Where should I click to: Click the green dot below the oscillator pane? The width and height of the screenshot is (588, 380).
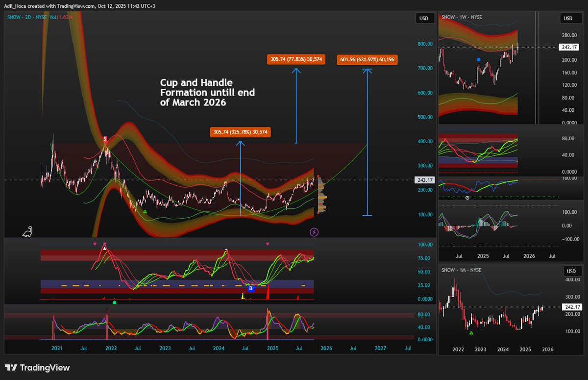tap(115, 303)
